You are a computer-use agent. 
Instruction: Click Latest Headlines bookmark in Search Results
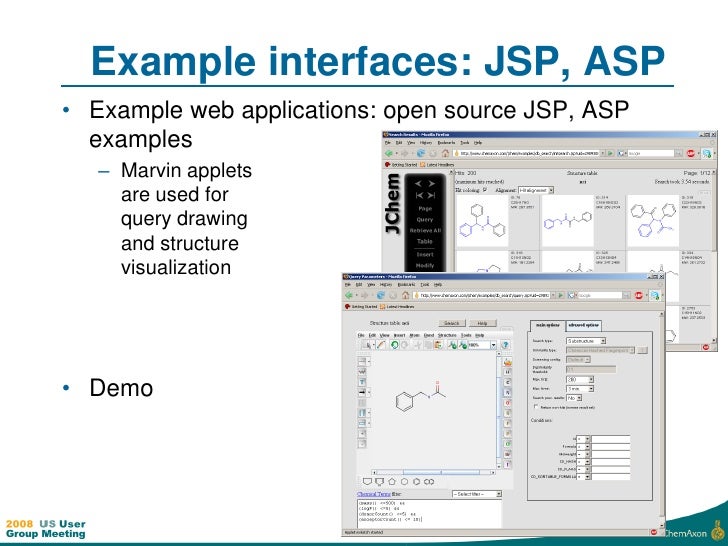tap(437, 165)
